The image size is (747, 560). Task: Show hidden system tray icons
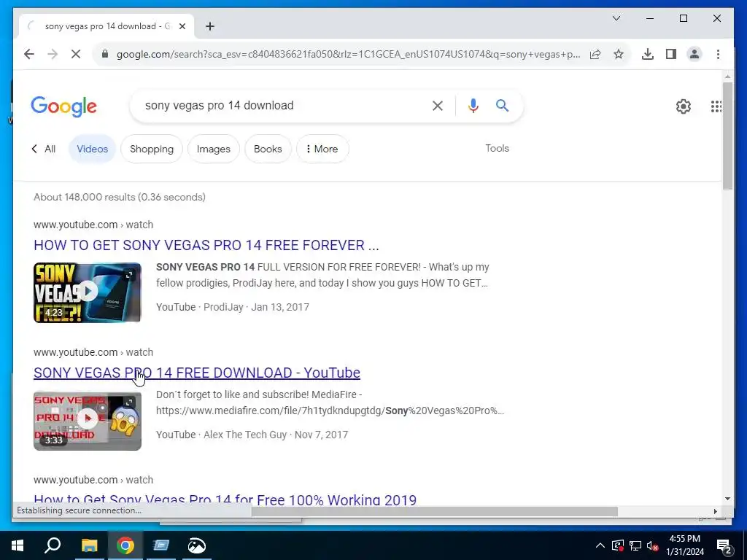pos(600,545)
